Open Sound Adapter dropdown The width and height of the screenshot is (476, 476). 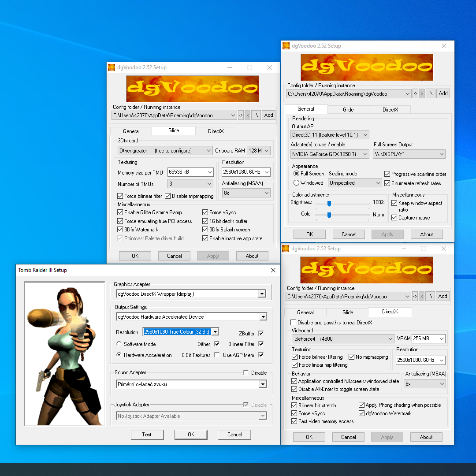(191, 384)
